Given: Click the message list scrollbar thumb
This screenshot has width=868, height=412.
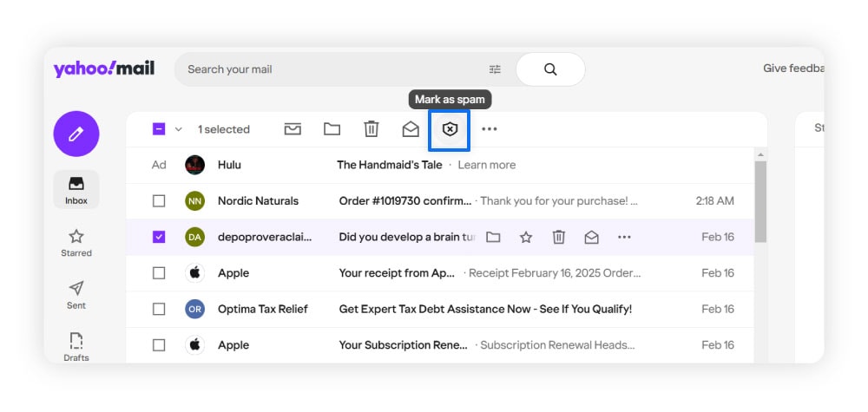Looking at the screenshot, I should tap(760, 202).
